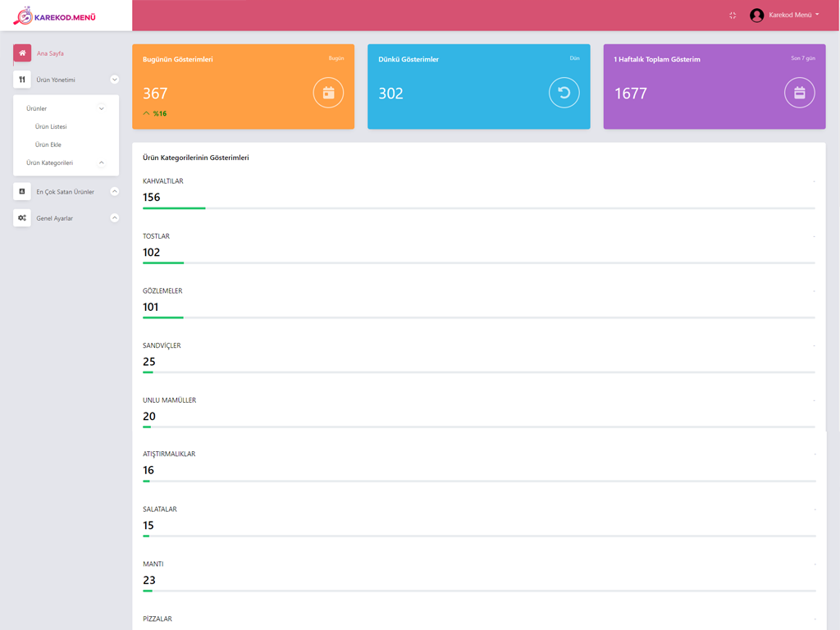Image resolution: width=840 pixels, height=630 pixels.
Task: Click the TOSTLAR category row label
Action: (156, 236)
